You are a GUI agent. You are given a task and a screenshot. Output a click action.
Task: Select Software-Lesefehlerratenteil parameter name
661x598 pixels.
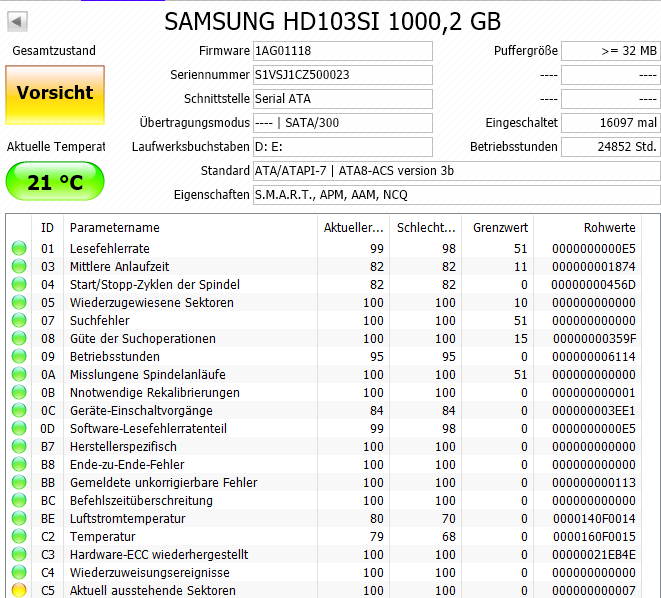(148, 429)
